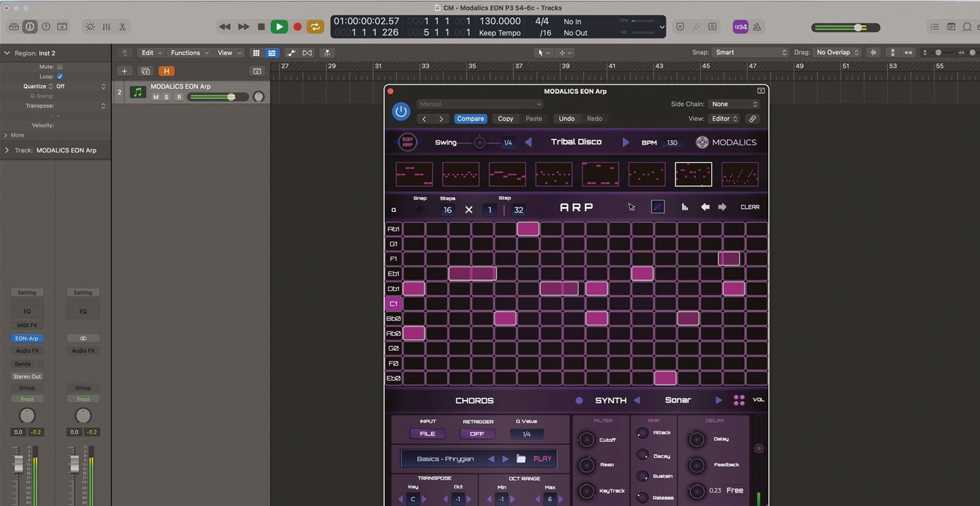Click the plugin link chain icon

tap(753, 119)
